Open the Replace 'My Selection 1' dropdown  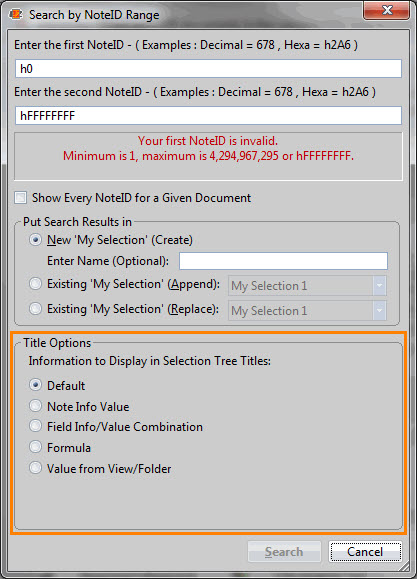307,311
